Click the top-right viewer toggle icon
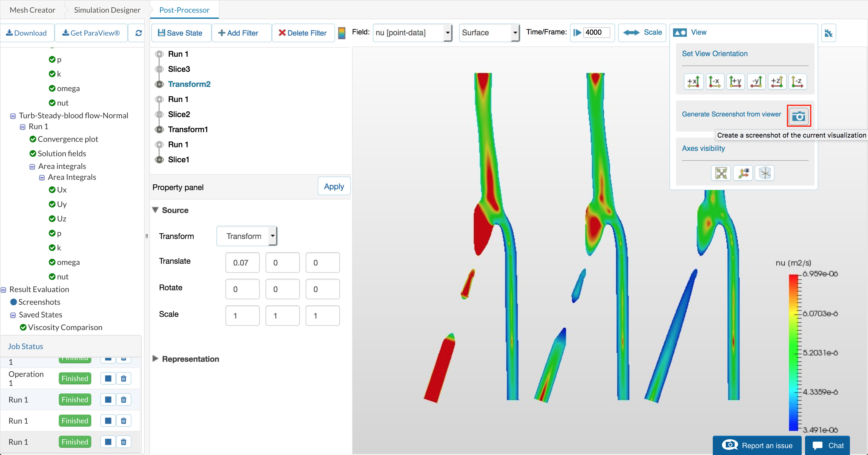 pos(828,33)
